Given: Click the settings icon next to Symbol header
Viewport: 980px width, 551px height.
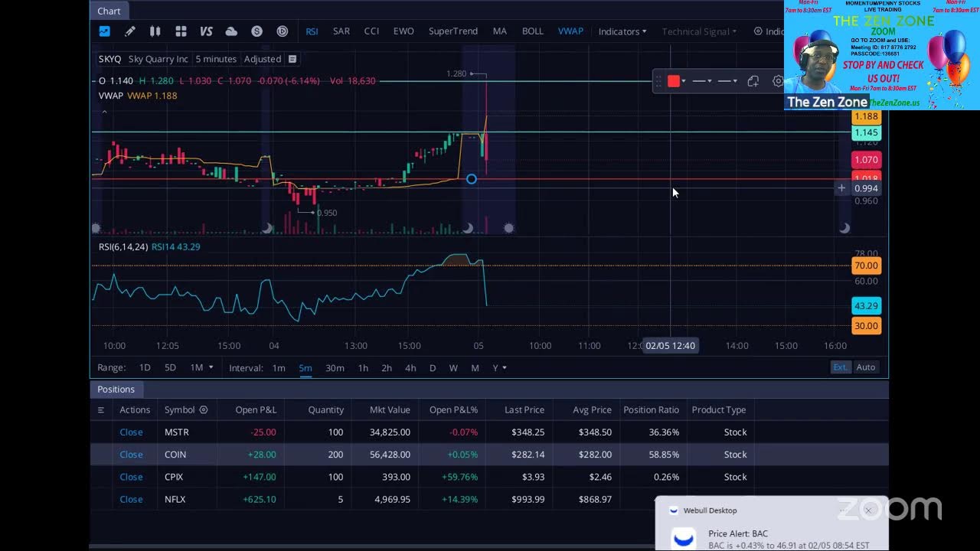Looking at the screenshot, I should pyautogui.click(x=204, y=409).
